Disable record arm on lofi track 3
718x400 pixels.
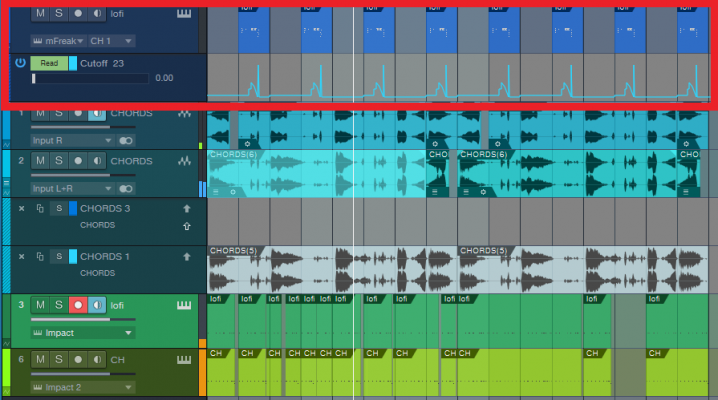point(78,305)
